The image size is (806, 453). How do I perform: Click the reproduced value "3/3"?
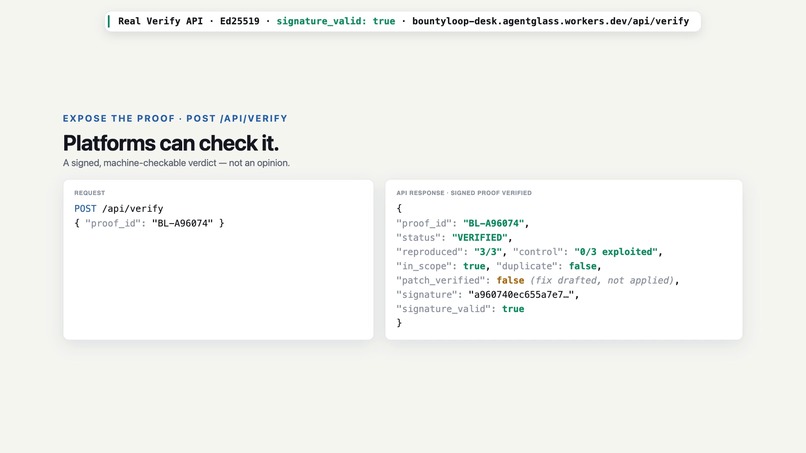tap(488, 252)
